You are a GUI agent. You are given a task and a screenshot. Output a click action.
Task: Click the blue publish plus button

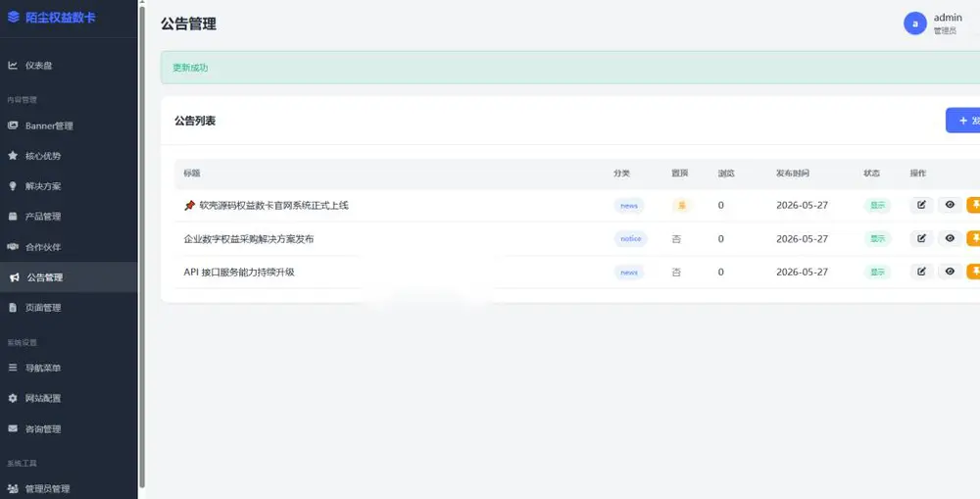(x=963, y=120)
